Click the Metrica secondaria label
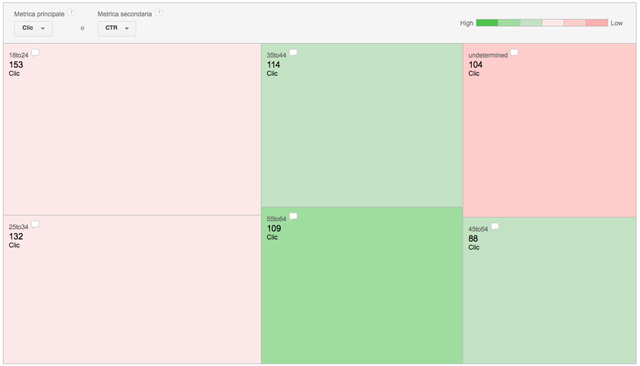640x366 pixels. (x=124, y=14)
